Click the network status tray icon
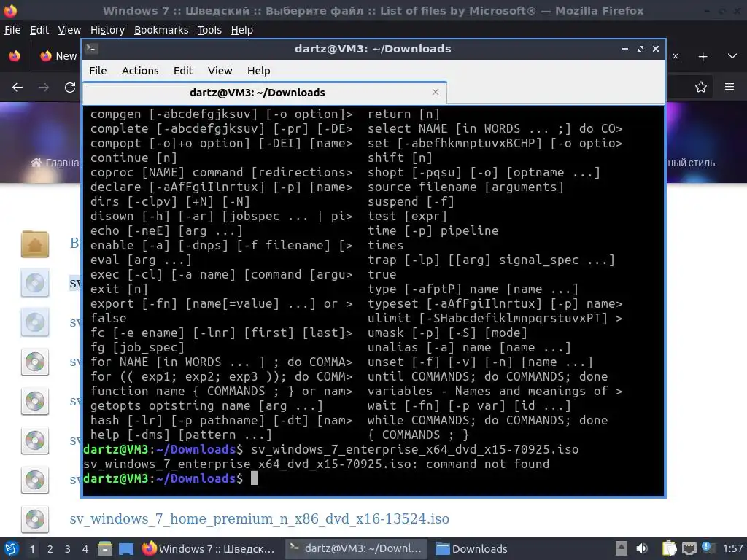The width and height of the screenshot is (747, 560). click(689, 549)
